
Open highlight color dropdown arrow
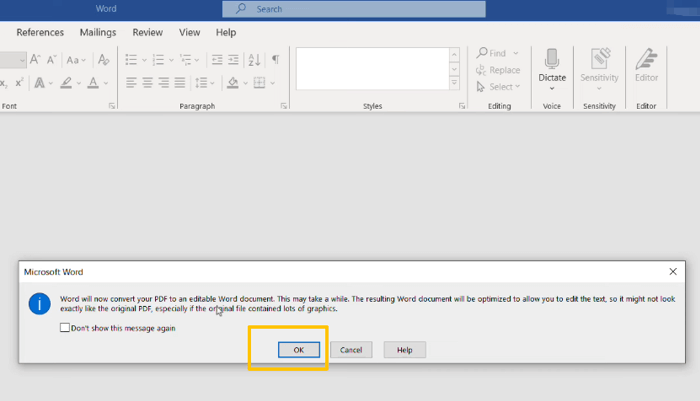point(79,83)
